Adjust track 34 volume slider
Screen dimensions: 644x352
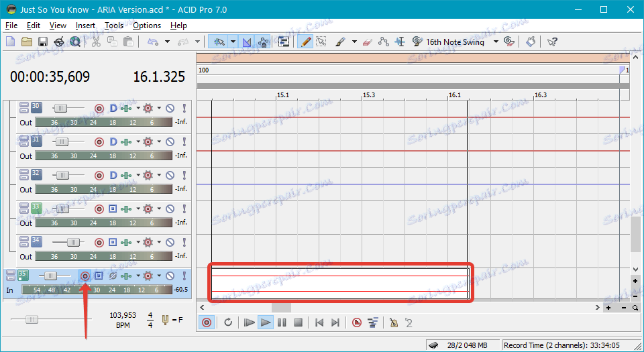[73, 243]
